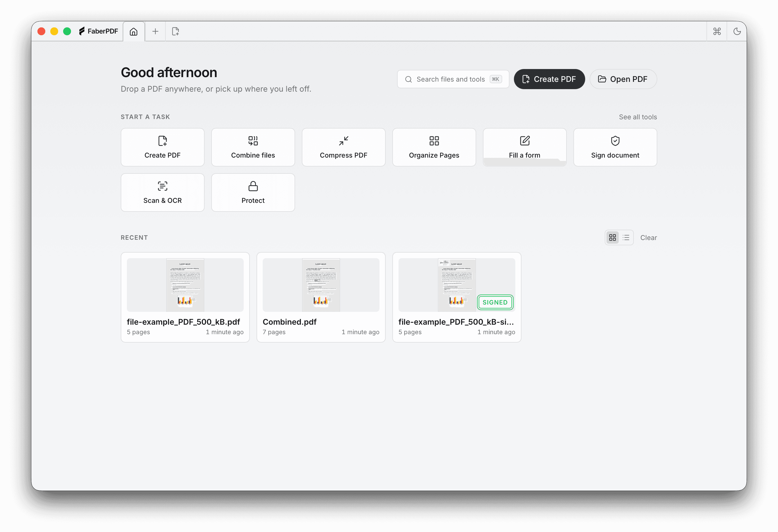The width and height of the screenshot is (778, 532).
Task: Click the dark Create PDF button
Action: tap(549, 79)
